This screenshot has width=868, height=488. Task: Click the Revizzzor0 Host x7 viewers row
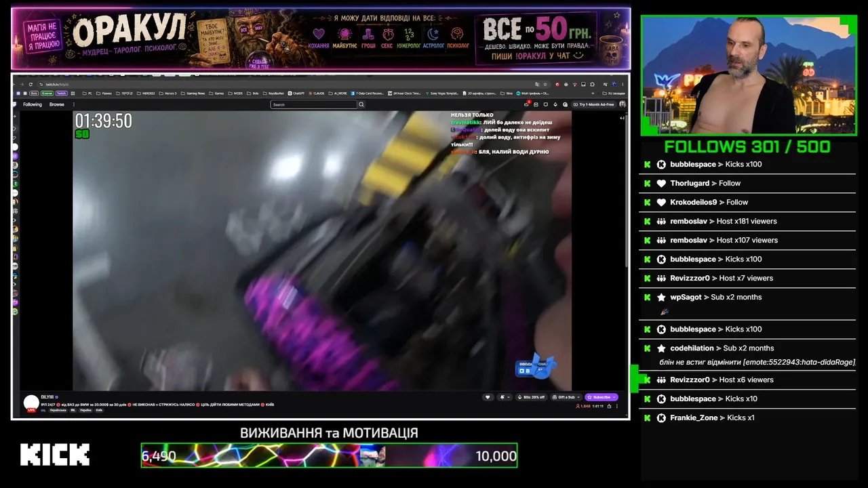click(x=747, y=278)
